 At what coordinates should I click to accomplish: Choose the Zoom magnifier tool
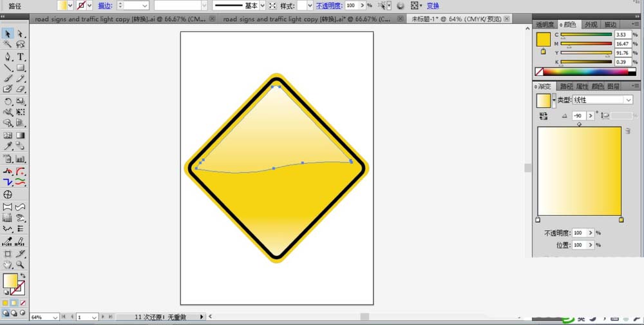click(x=20, y=264)
